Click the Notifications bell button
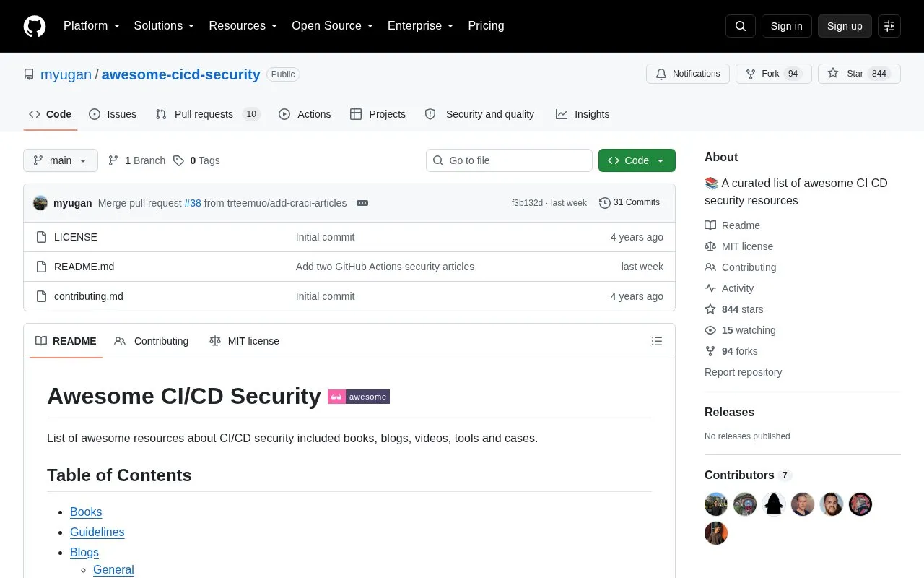 click(688, 74)
